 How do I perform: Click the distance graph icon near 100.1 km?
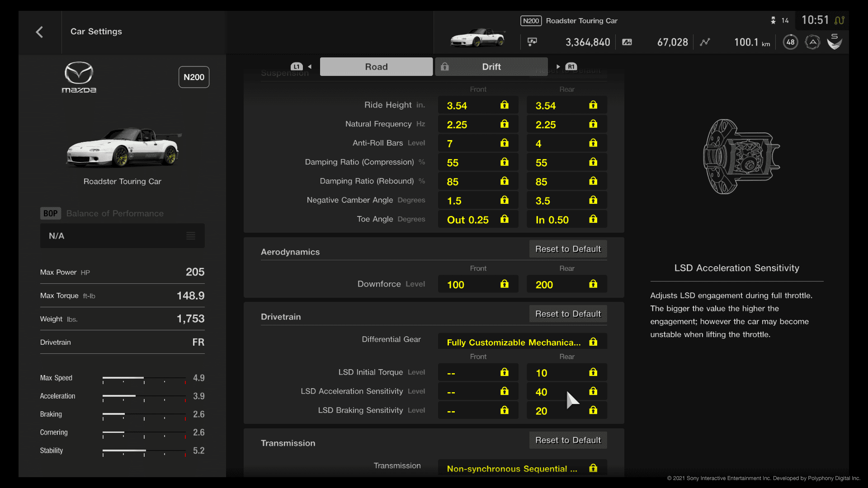(x=705, y=42)
